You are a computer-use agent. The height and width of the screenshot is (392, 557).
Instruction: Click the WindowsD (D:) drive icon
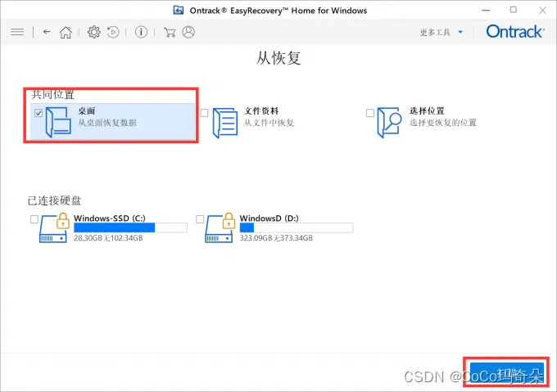[220, 228]
